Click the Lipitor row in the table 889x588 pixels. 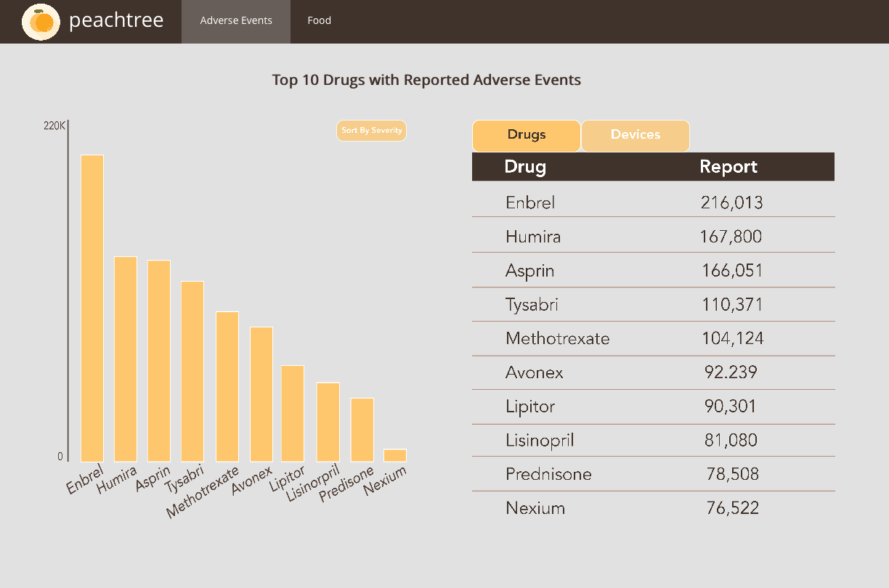point(654,407)
